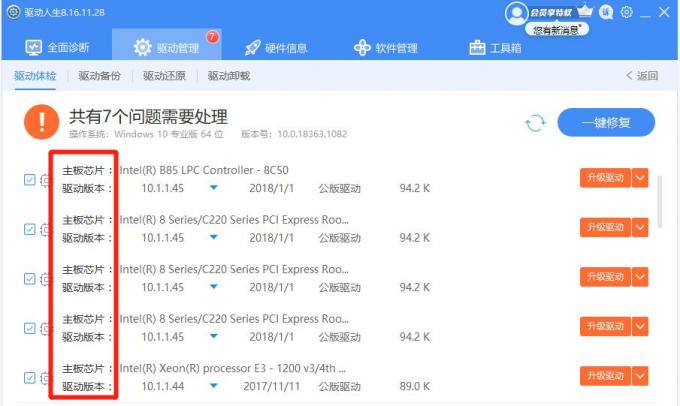Click the "Windows 10 专业版 64 位" text
Screen dimensions: 680x406
(169, 134)
